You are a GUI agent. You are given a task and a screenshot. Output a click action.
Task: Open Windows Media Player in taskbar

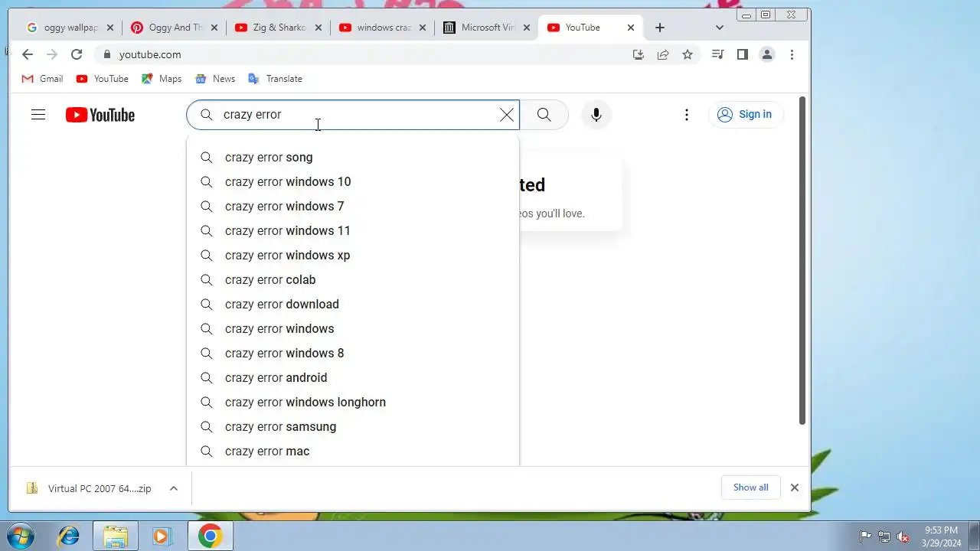click(162, 536)
